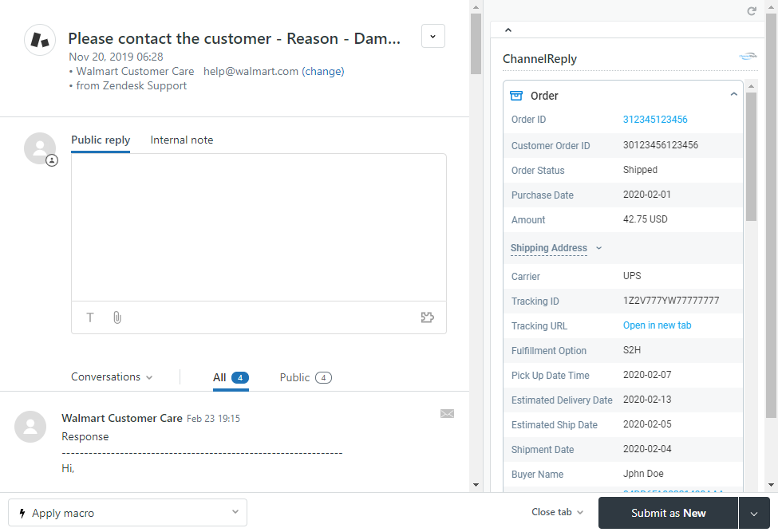Click the Zendesk ticket logo avatar
Image resolution: width=778 pixels, height=532 pixels.
coord(40,40)
